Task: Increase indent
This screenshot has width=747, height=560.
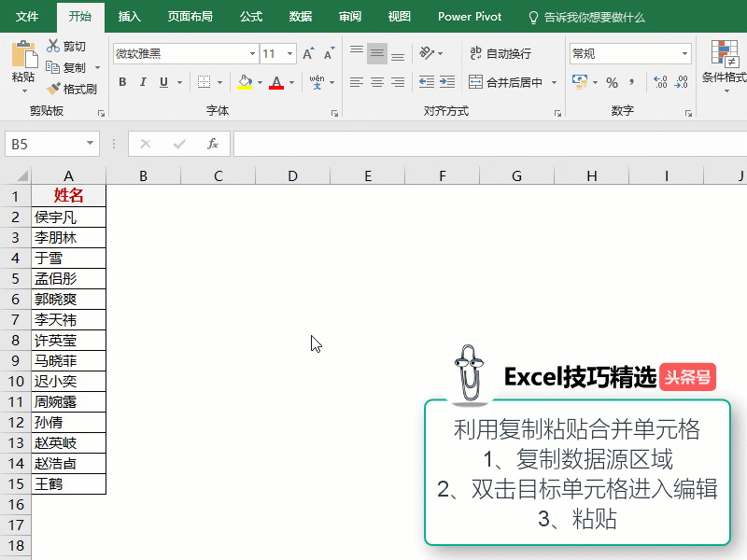Action: 447,82
